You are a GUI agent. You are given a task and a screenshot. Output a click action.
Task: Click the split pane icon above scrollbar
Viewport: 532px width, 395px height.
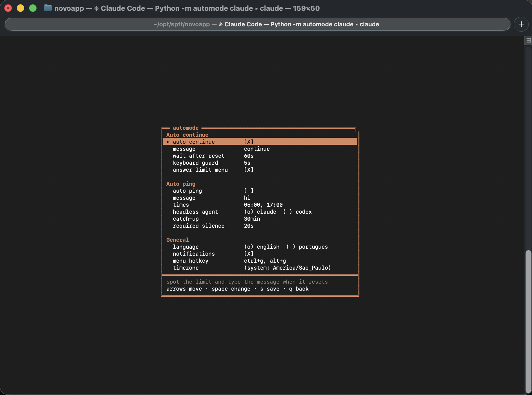pos(528,41)
